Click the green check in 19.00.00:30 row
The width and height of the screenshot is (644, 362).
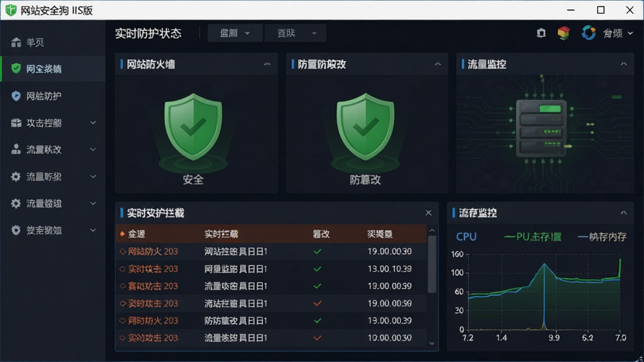tap(318, 251)
